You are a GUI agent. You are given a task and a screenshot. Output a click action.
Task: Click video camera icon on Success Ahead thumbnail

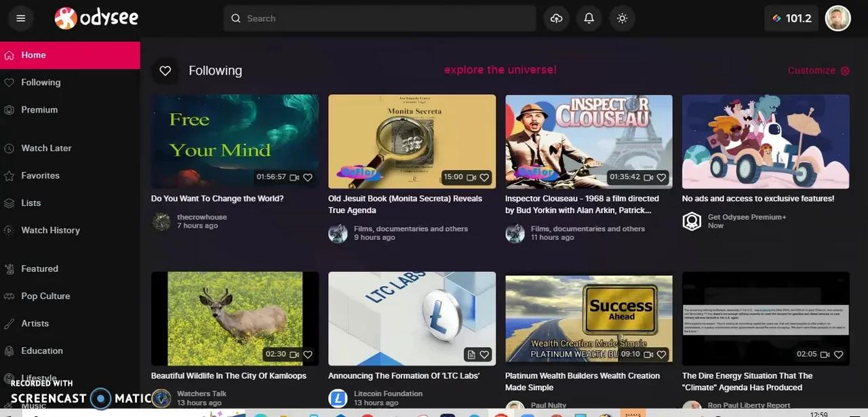point(648,354)
